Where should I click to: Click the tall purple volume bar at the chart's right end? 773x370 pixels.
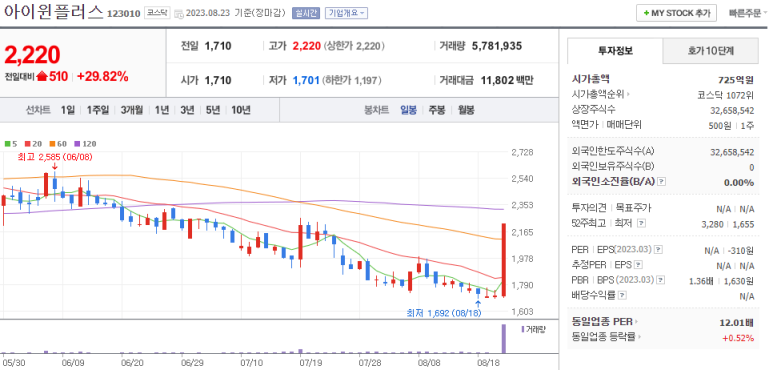point(503,338)
